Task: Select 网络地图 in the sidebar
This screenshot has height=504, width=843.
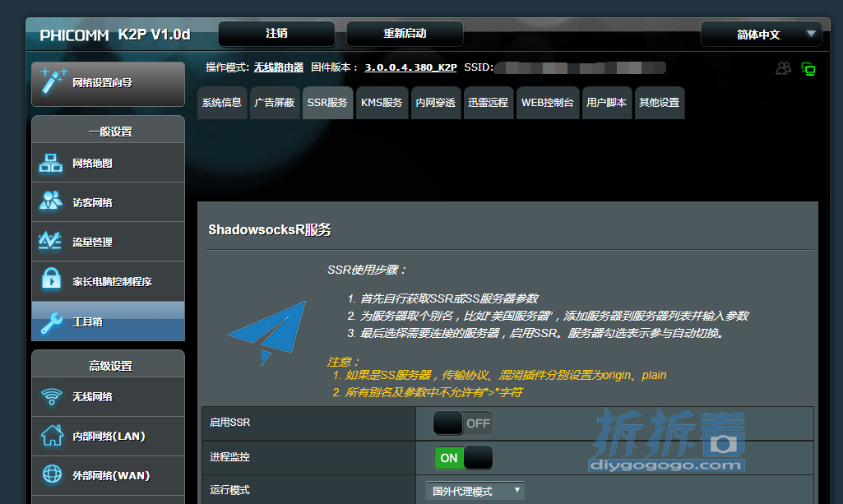Action: click(x=108, y=163)
